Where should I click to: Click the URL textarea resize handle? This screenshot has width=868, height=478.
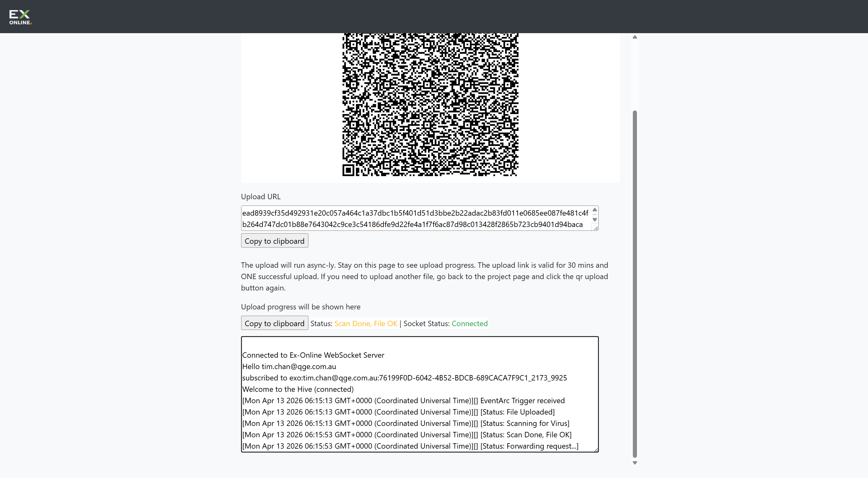click(596, 228)
